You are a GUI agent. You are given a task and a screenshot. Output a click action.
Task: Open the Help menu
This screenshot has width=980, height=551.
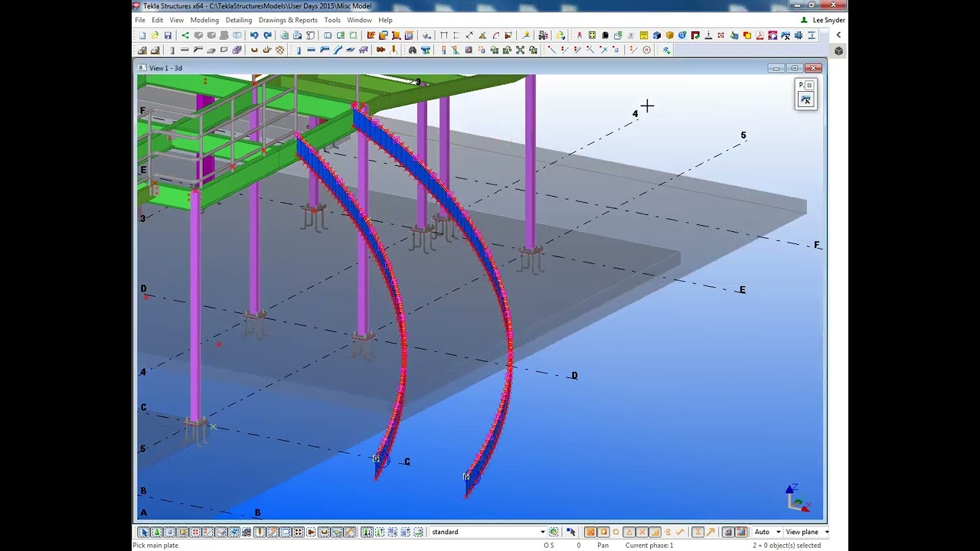[x=385, y=20]
